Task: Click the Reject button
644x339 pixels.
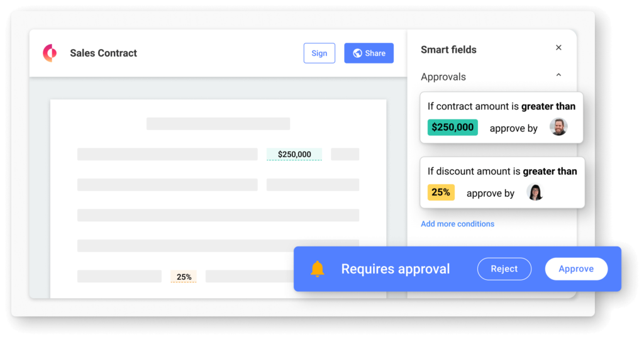Action: (504, 269)
